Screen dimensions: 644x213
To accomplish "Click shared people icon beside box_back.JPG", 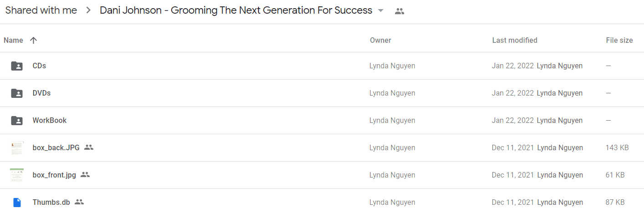I will [x=89, y=147].
